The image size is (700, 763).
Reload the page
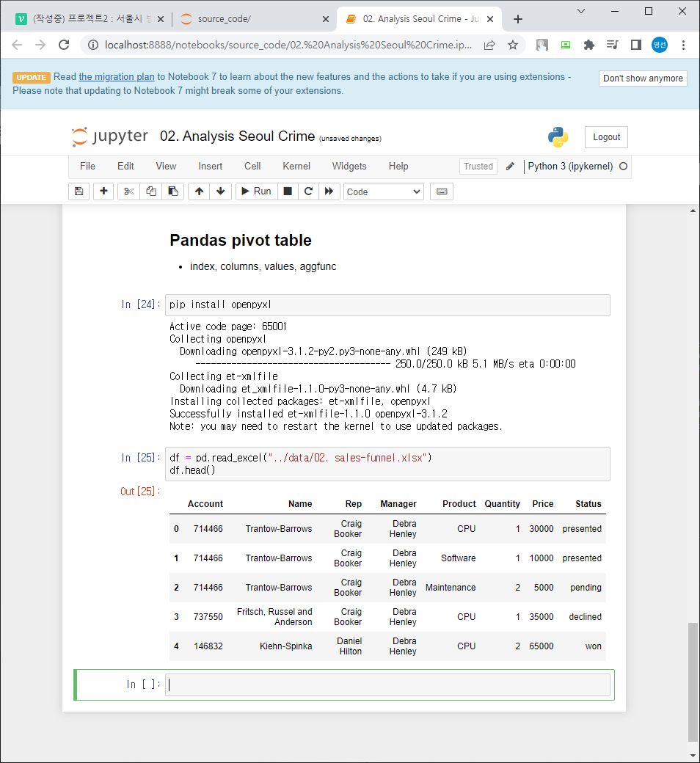tap(64, 45)
